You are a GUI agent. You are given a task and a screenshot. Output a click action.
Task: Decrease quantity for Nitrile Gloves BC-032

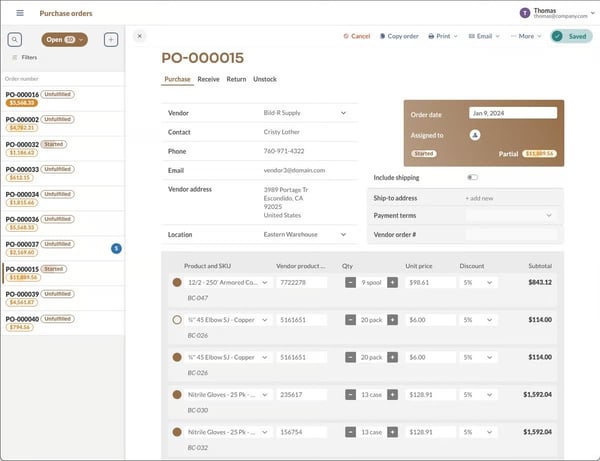pos(350,432)
